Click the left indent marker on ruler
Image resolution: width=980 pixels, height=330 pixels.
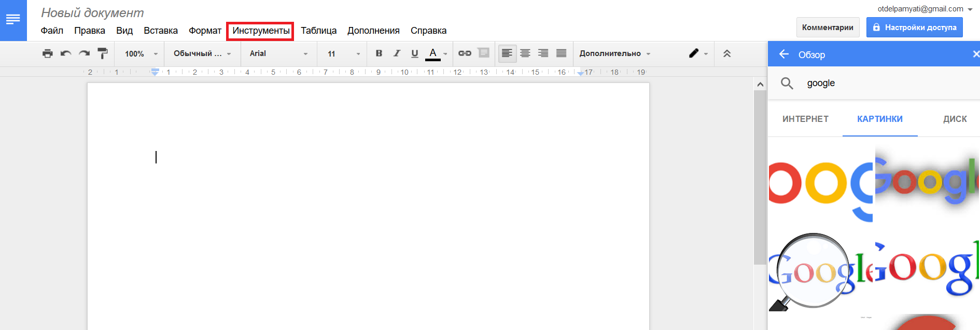[155, 72]
